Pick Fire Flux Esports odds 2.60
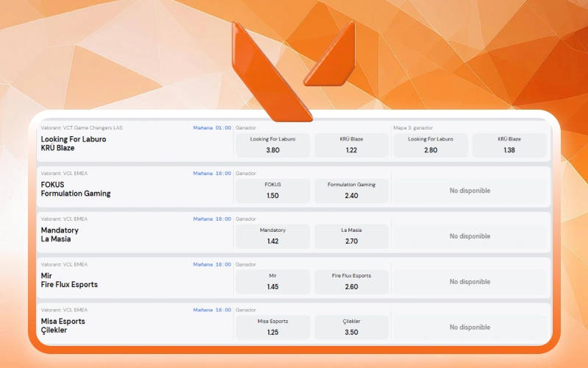Image resolution: width=588 pixels, height=368 pixels. 351,281
